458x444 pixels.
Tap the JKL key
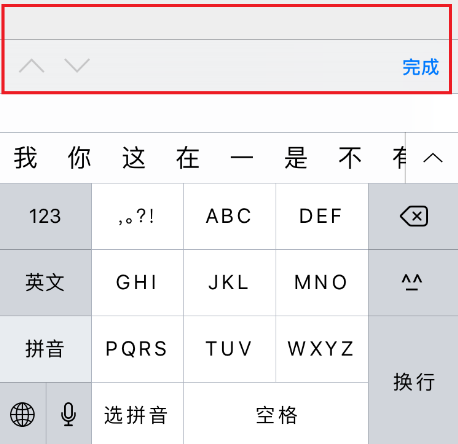click(x=229, y=283)
